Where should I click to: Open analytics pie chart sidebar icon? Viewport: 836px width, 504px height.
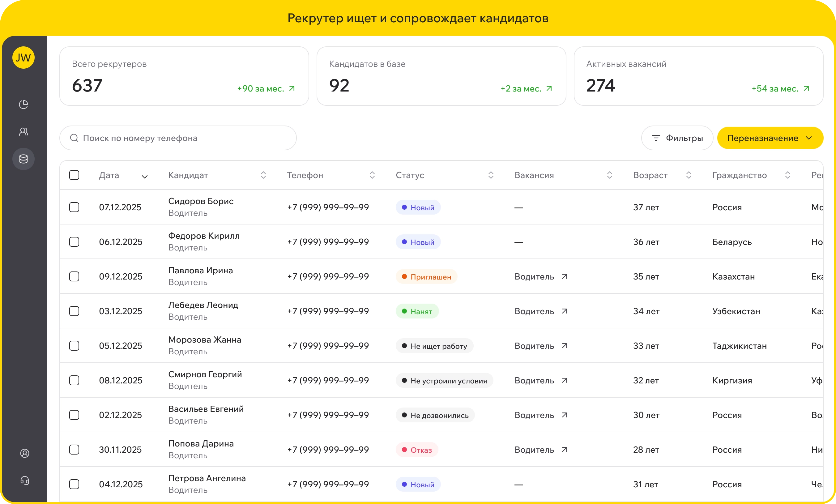[23, 105]
